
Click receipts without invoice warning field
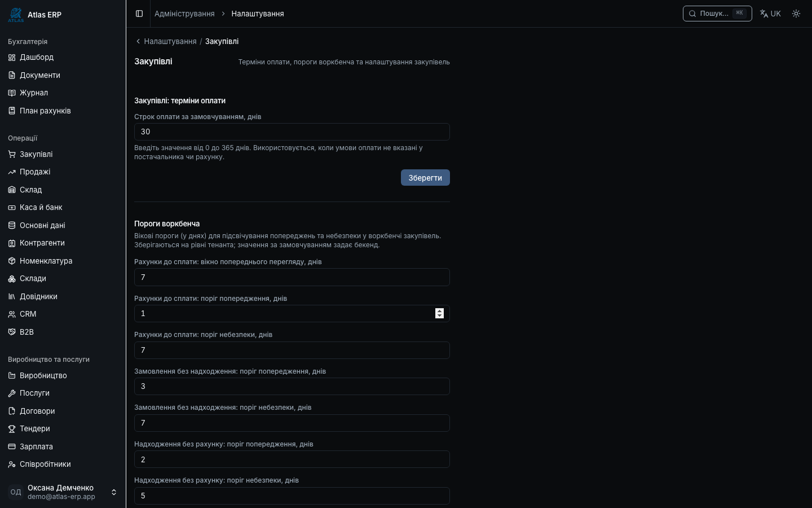[292, 459]
